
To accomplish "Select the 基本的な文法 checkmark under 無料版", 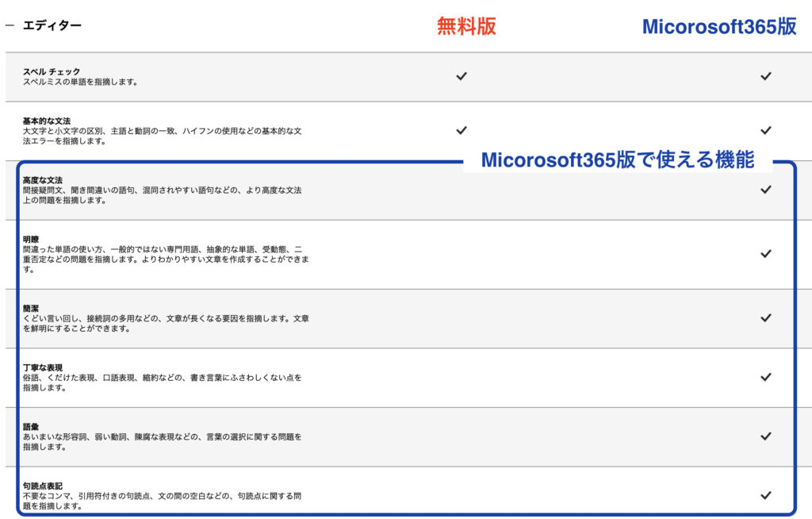I will (x=460, y=130).
